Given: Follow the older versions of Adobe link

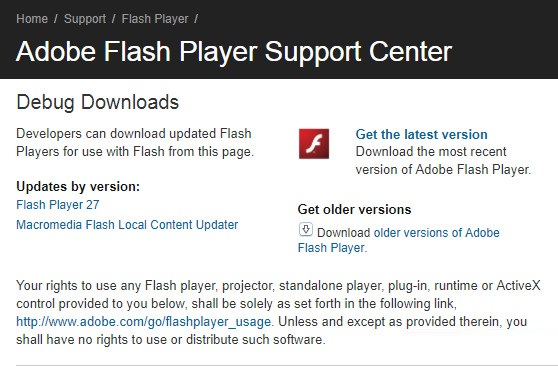Looking at the screenshot, I should point(437,232).
